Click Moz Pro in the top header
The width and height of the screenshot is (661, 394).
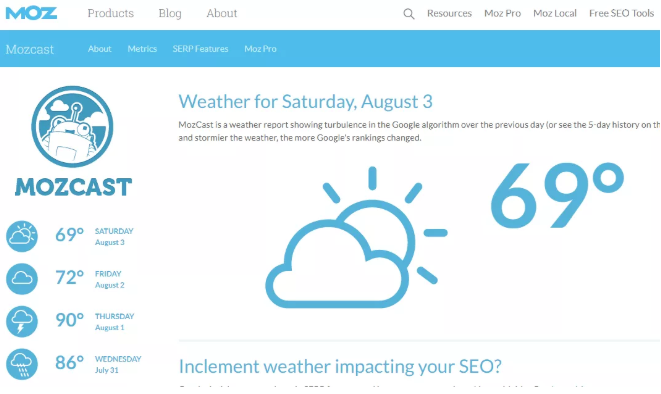tap(502, 13)
